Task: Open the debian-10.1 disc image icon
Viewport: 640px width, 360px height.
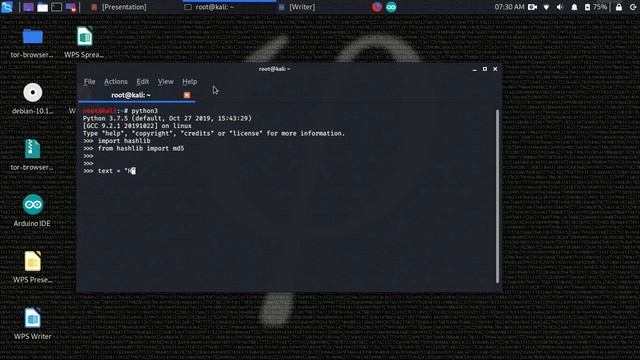Action: tap(33, 99)
